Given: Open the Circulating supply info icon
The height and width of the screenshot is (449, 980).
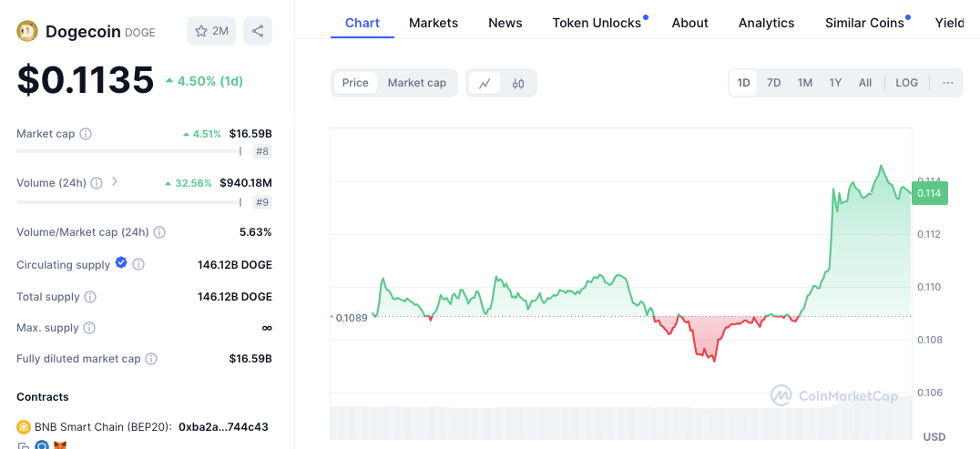Looking at the screenshot, I should click(138, 264).
